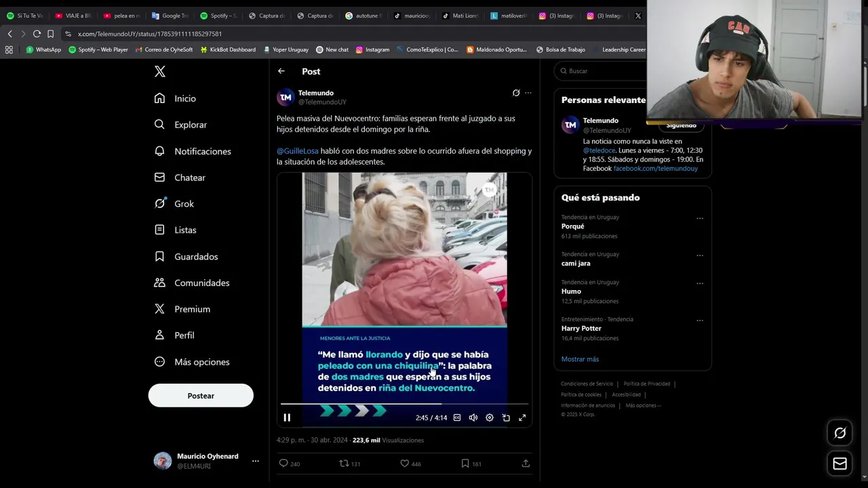Screen dimensions: 868x488
Task: Mute the video volume
Action: pos(473,418)
